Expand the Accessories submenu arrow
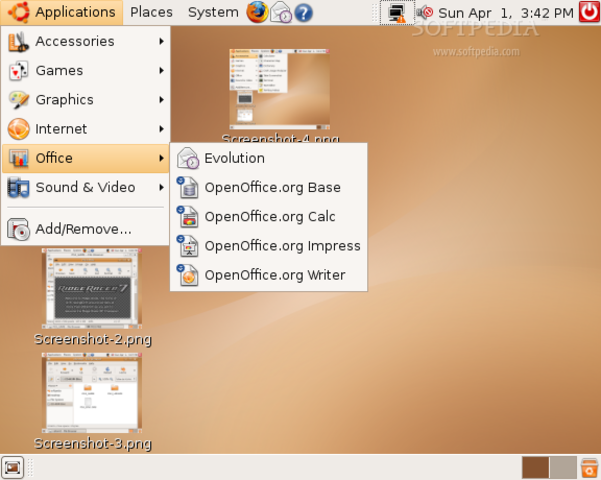 point(161,41)
